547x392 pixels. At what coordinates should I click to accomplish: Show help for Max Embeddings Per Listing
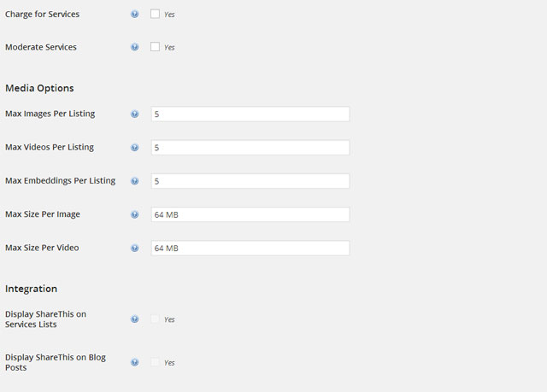135,181
